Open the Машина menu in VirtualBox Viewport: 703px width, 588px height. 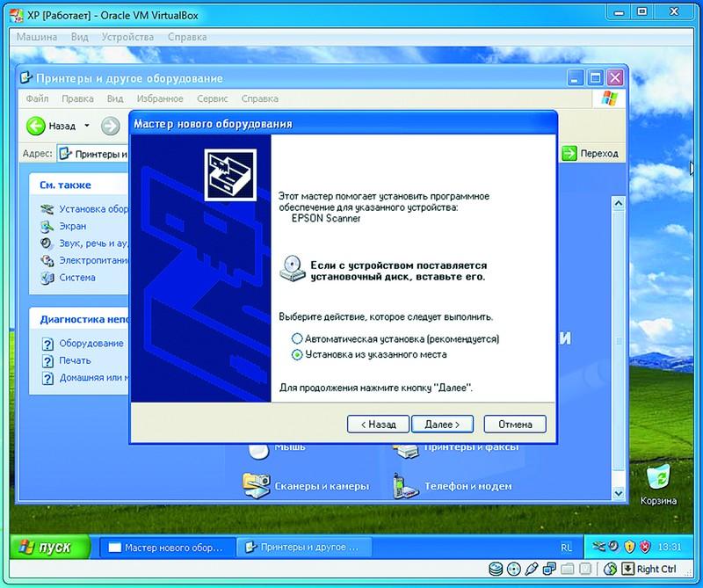click(37, 37)
